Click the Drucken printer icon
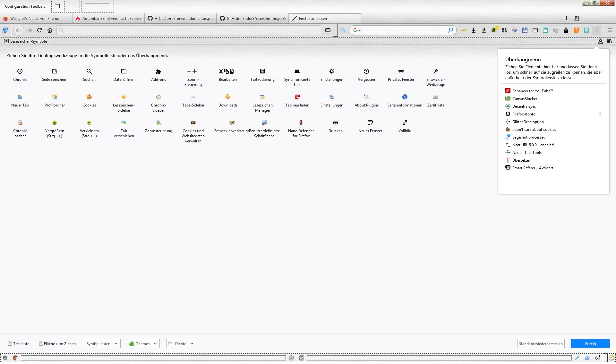 (x=335, y=123)
